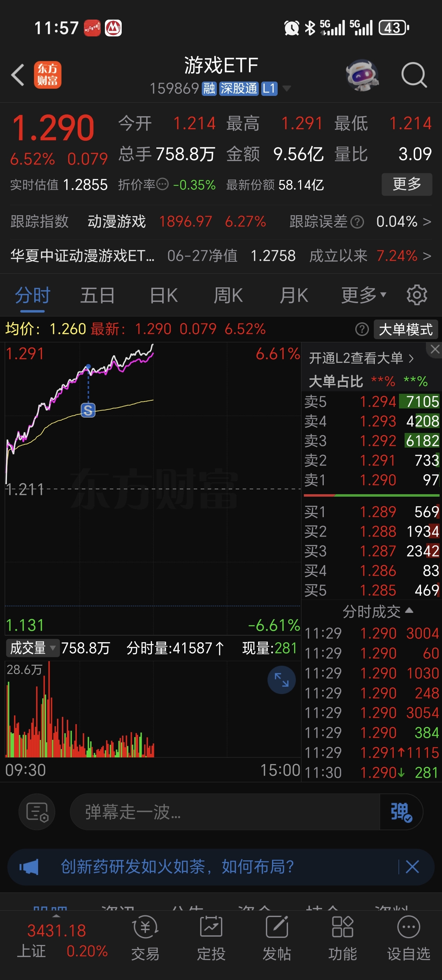Tap the search magnifier icon
Screen dimensions: 442x980
pos(414,75)
